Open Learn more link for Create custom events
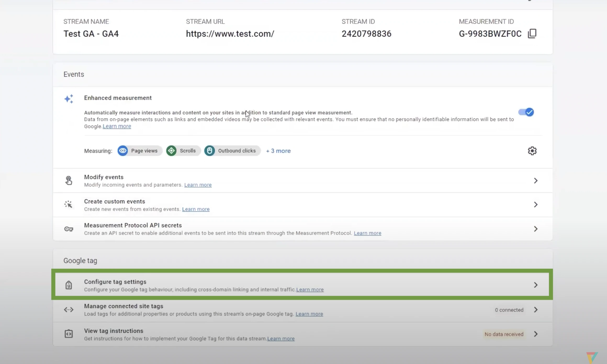This screenshot has width=607, height=364. [x=196, y=209]
